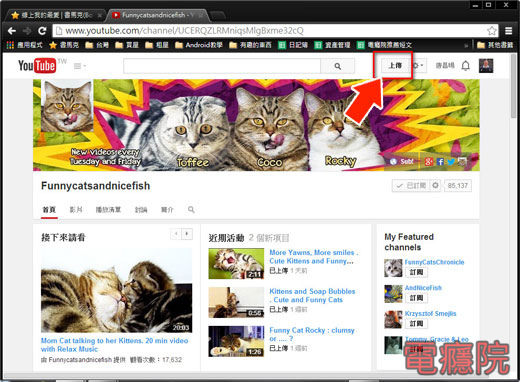Open the 日記帳 spreadsheet bookmark

coord(293,45)
